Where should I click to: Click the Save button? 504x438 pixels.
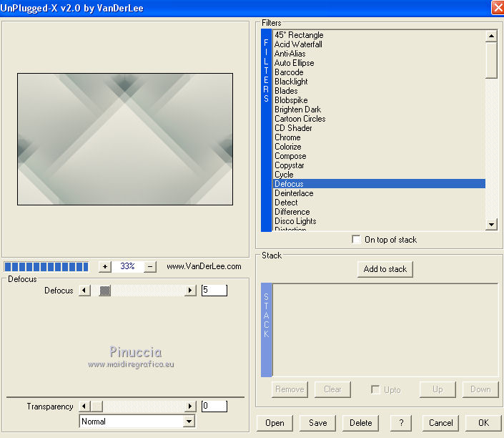pos(317,422)
